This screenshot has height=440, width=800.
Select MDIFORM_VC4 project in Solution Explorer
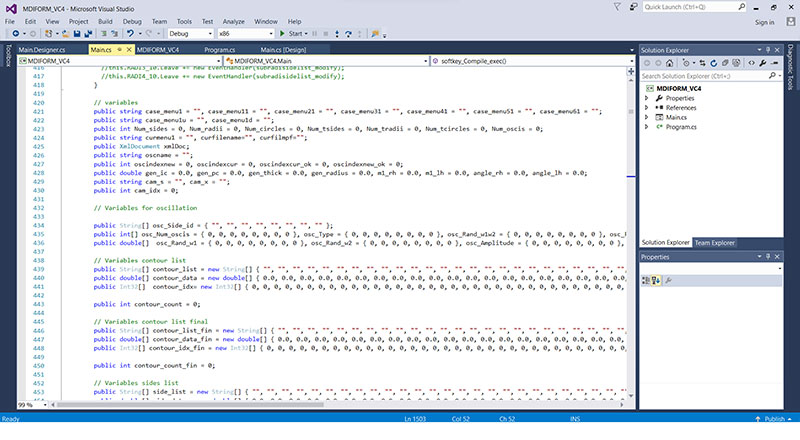[679, 88]
